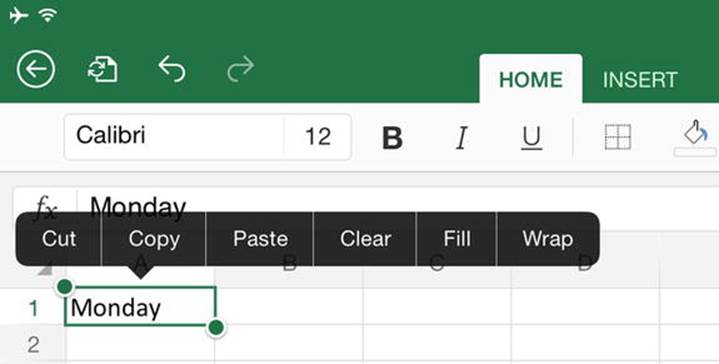Undo the last action
The width and height of the screenshot is (719, 364).
coord(172,69)
